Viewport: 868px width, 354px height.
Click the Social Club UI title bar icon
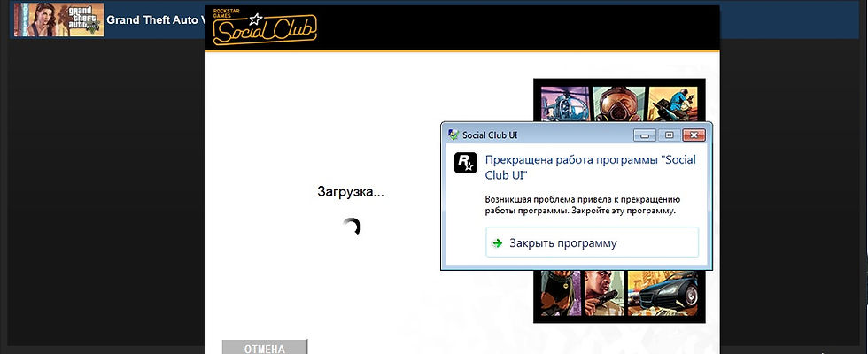pyautogui.click(x=453, y=135)
